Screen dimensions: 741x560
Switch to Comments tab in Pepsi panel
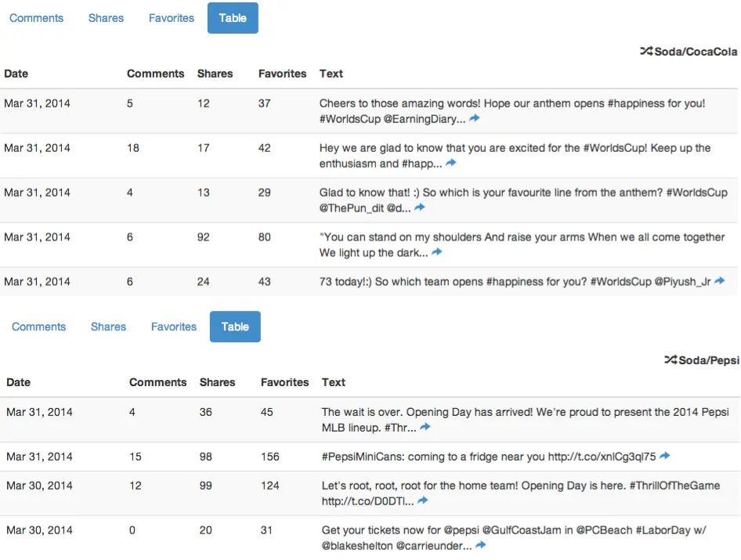pos(38,327)
